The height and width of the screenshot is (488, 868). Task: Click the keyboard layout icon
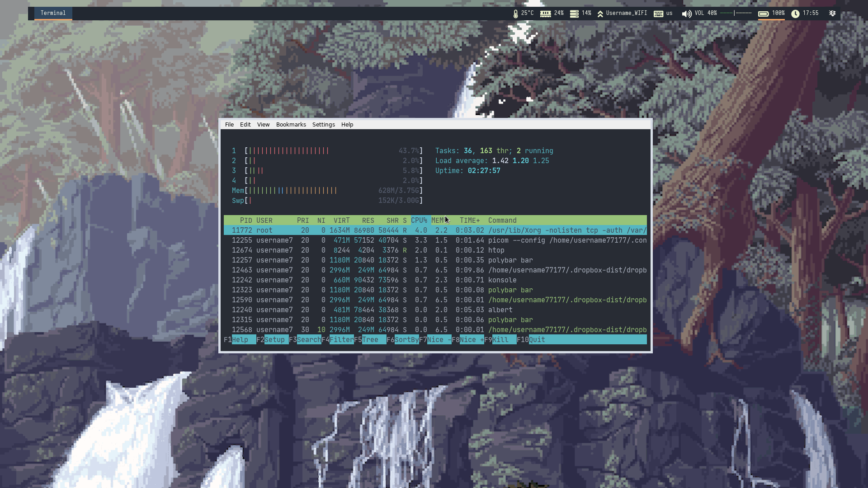pos(658,14)
